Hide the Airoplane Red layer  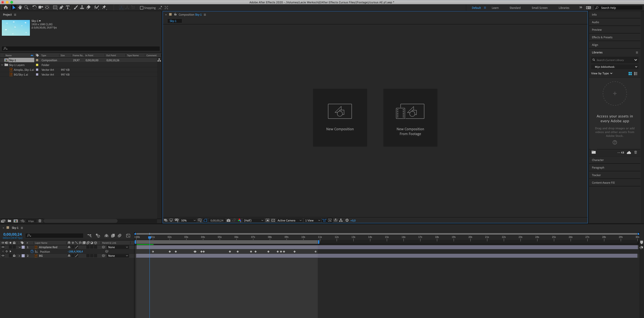pyautogui.click(x=3, y=247)
